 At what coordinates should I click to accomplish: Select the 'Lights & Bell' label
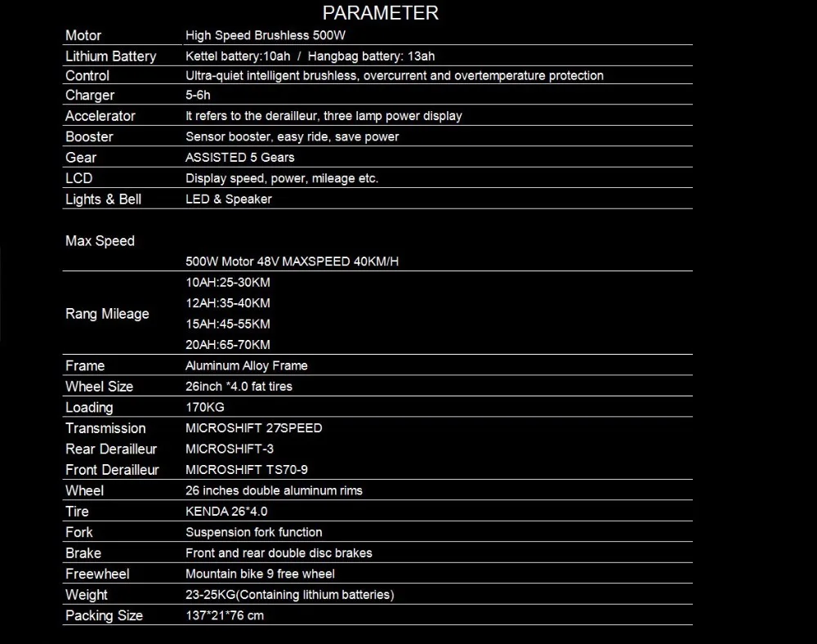(103, 199)
